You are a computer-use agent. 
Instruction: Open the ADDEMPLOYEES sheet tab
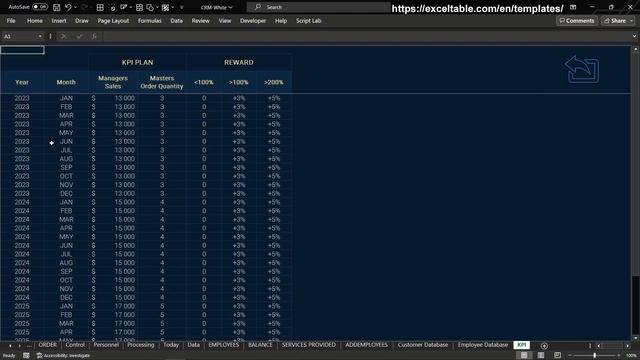tap(367, 345)
